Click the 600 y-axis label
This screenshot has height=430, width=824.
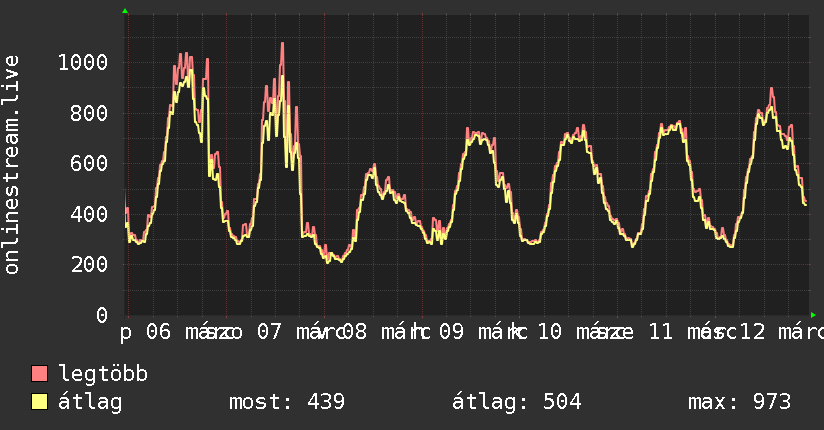tap(89, 164)
